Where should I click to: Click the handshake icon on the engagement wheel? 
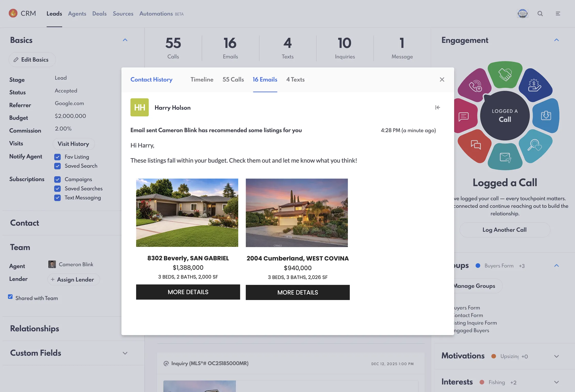pos(505,75)
